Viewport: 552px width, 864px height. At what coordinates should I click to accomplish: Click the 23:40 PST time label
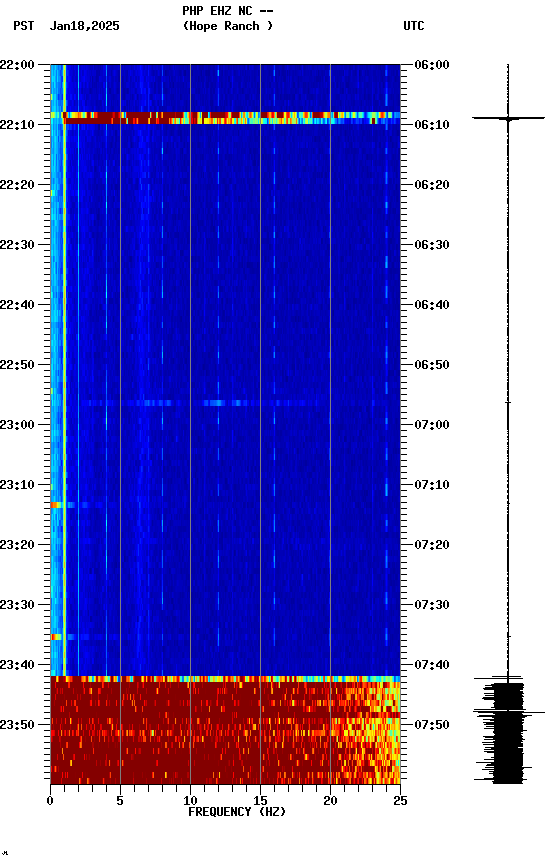[17, 665]
